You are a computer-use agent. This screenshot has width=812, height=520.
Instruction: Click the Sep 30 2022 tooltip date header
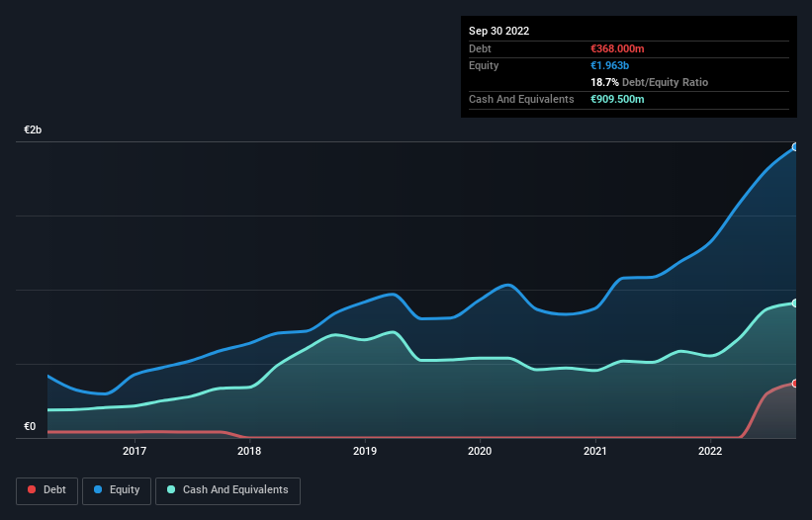pos(499,31)
